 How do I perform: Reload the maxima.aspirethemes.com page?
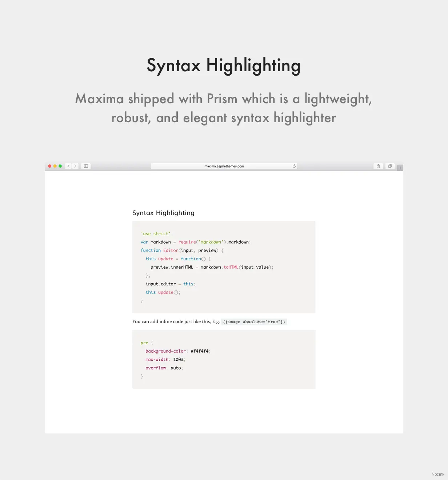point(294,166)
